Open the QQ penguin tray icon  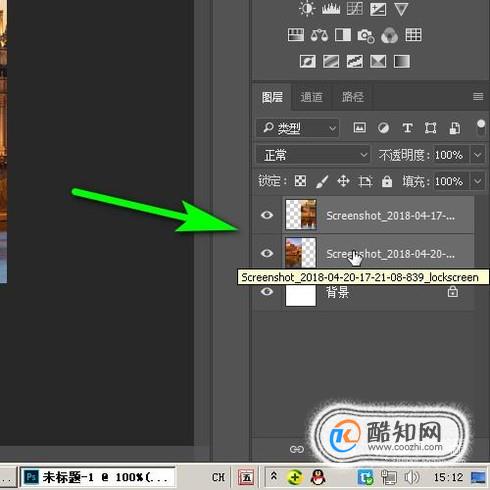pos(318,477)
